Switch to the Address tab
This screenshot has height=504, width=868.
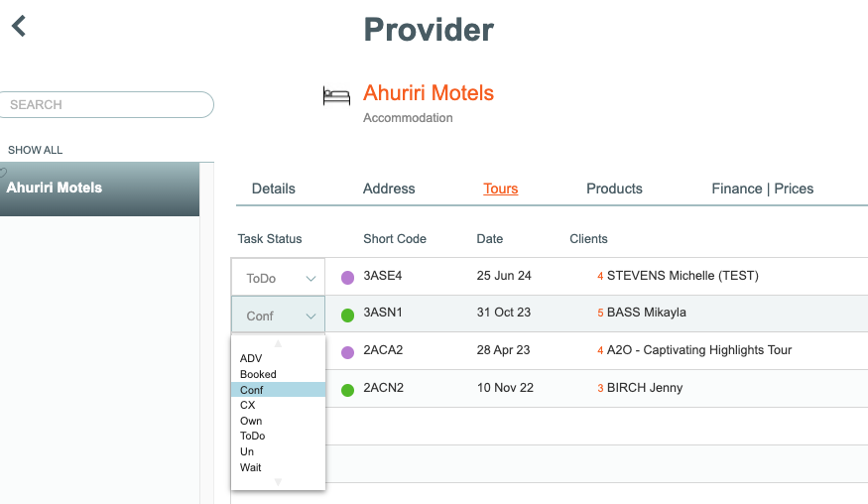tap(389, 189)
